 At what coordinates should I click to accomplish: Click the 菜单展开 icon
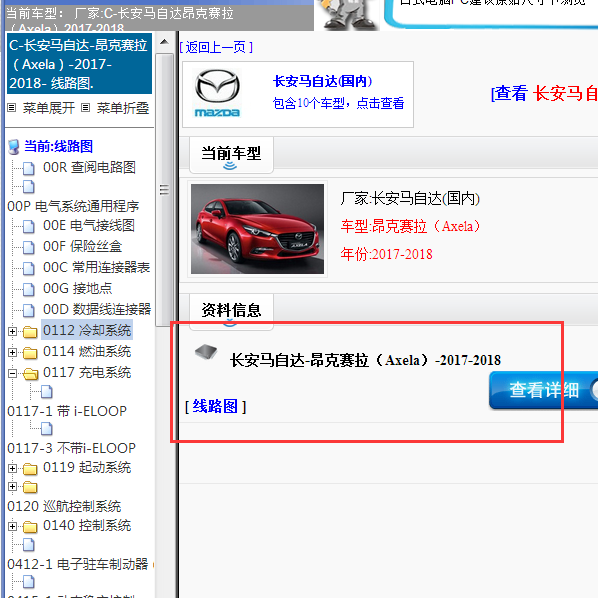tap(12, 108)
